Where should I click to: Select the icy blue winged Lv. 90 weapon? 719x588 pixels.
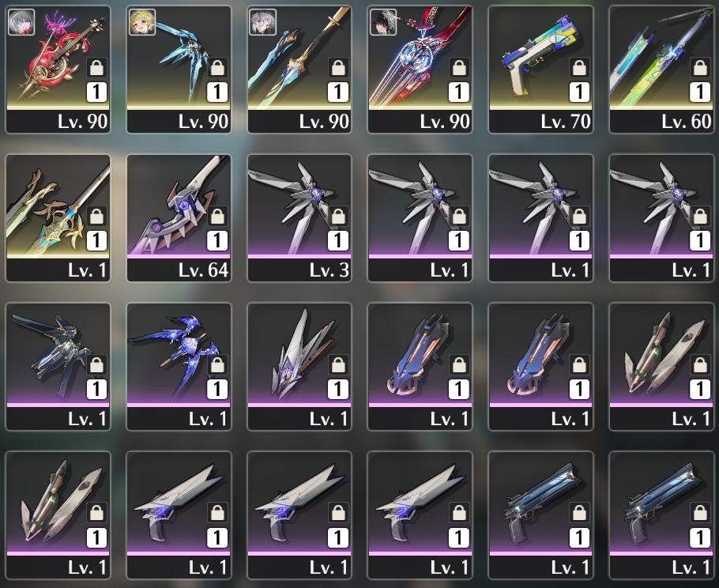click(179, 70)
